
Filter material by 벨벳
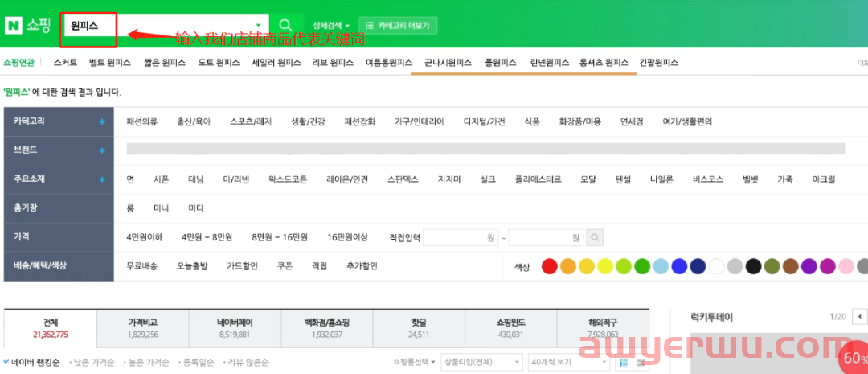(x=750, y=179)
